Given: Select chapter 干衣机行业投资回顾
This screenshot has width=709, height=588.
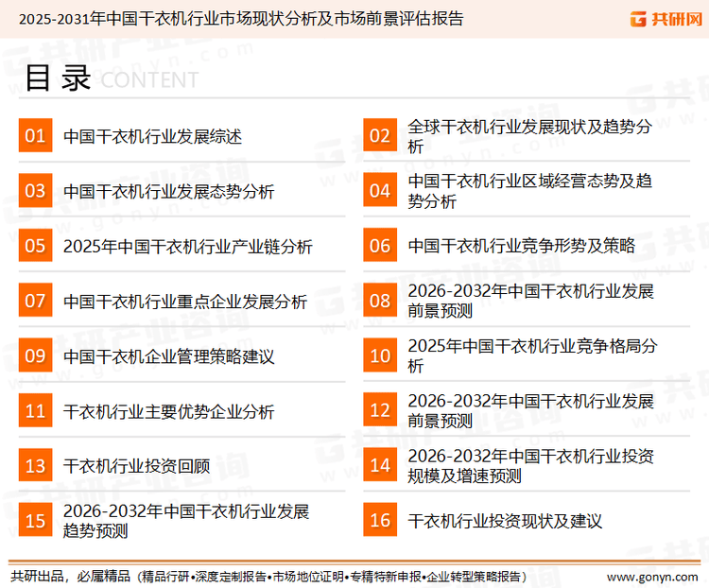Looking at the screenshot, I should point(136,466).
